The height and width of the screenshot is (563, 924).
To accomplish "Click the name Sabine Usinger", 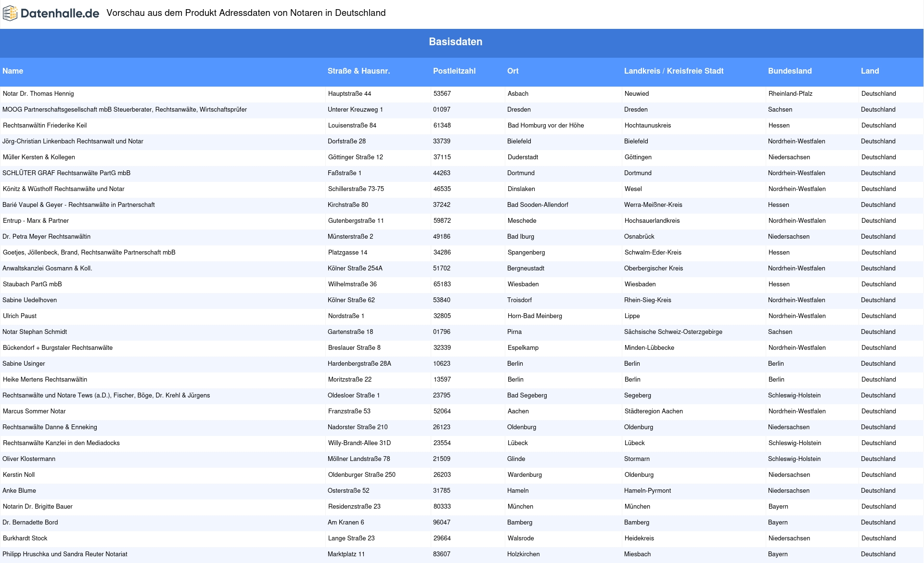I will pos(24,364).
